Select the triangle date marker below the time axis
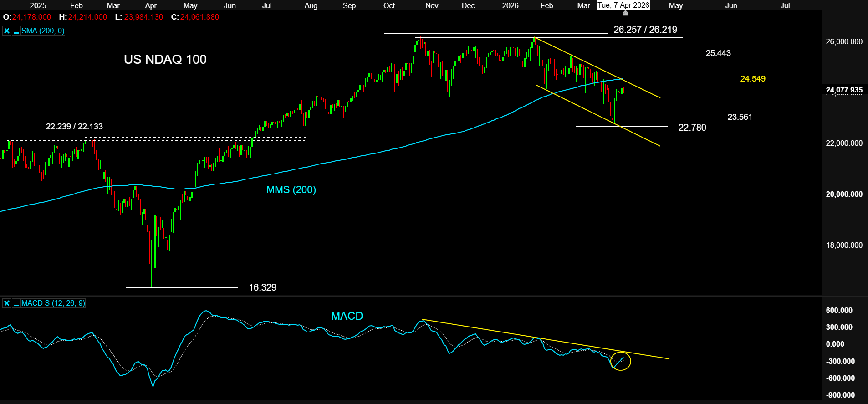 point(625,13)
